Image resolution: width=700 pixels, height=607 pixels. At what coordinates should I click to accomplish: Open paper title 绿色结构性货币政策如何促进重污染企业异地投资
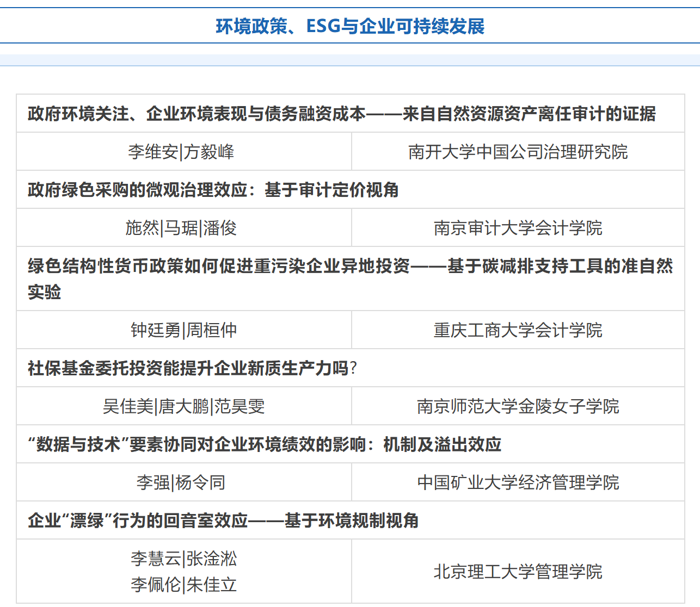click(x=350, y=266)
